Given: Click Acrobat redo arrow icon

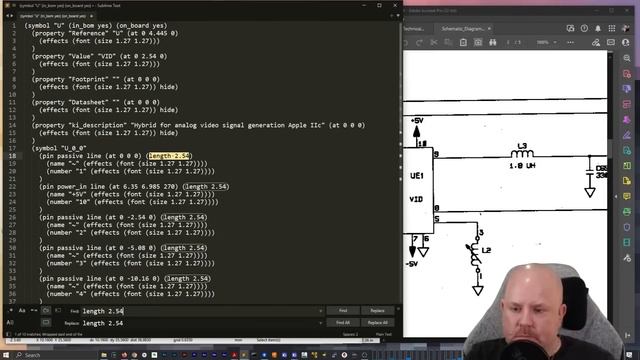Looking at the screenshot, I should pyautogui.click(x=419, y=42).
